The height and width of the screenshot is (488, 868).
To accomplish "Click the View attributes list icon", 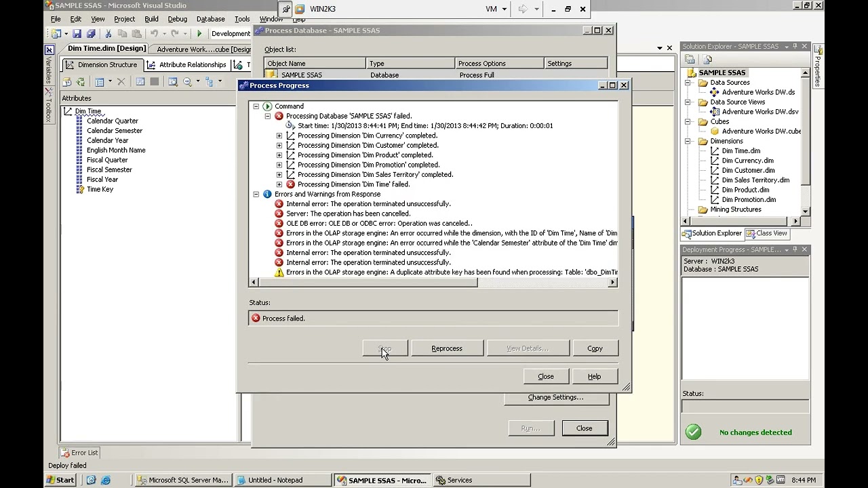I will pos(100,82).
